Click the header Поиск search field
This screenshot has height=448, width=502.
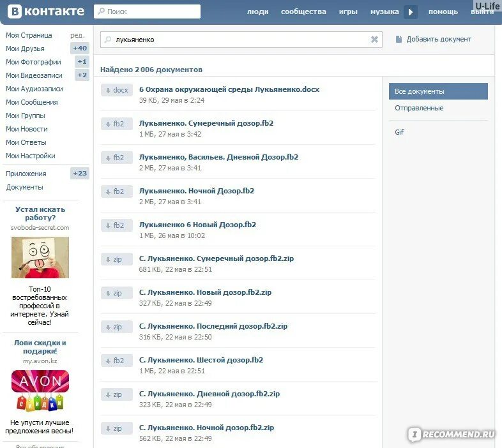148,11
